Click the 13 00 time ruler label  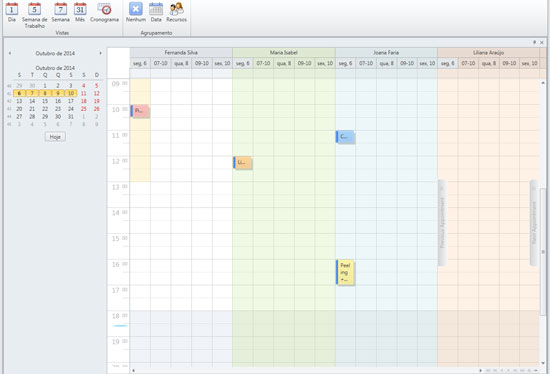click(x=120, y=187)
